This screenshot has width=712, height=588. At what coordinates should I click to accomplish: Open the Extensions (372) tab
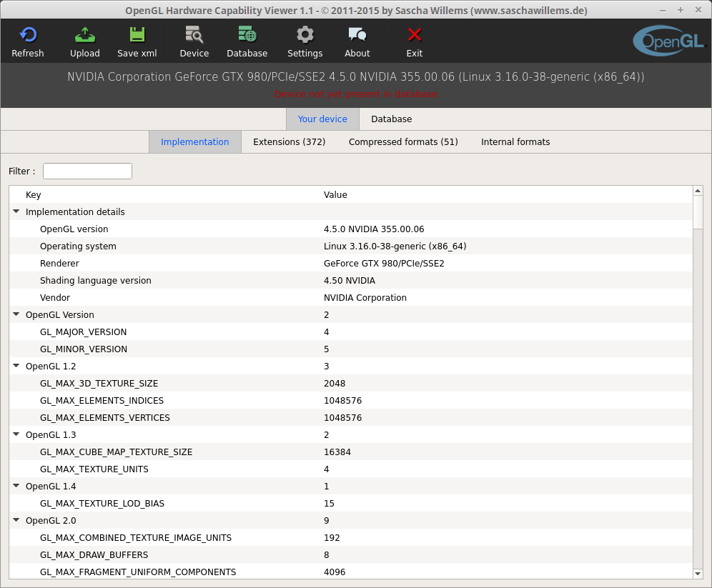[290, 142]
